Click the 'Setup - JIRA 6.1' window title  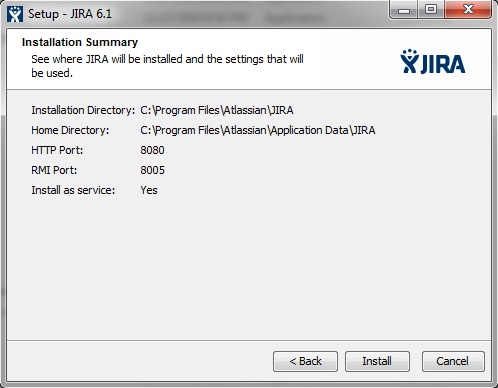coord(70,14)
